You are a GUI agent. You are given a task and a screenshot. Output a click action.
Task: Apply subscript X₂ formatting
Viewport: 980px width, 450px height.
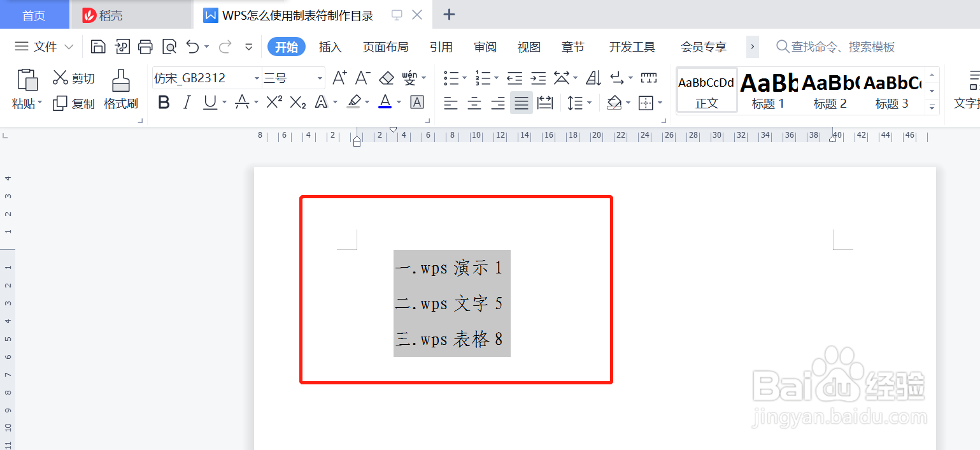pos(298,102)
